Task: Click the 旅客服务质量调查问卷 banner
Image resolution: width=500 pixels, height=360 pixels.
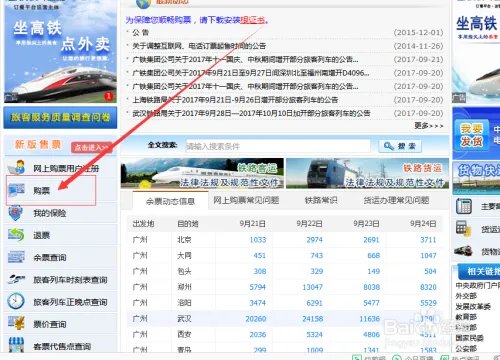Action: [60, 117]
